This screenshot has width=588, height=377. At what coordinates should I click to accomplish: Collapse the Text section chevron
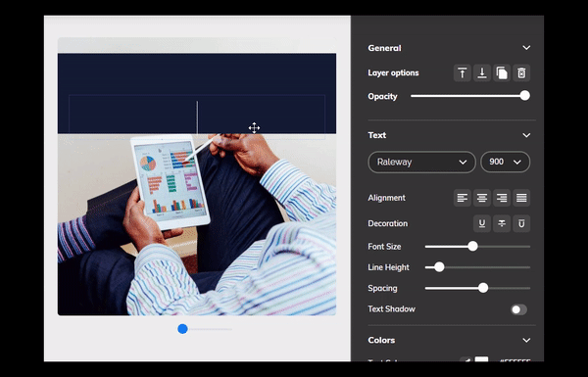(x=526, y=135)
